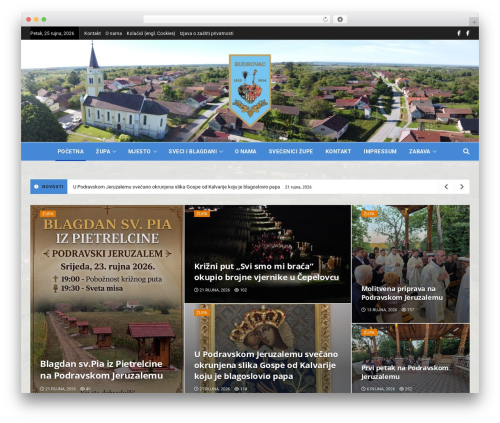Open Svećenici župe menu item
This screenshot has width=500, height=423.
[x=291, y=151]
